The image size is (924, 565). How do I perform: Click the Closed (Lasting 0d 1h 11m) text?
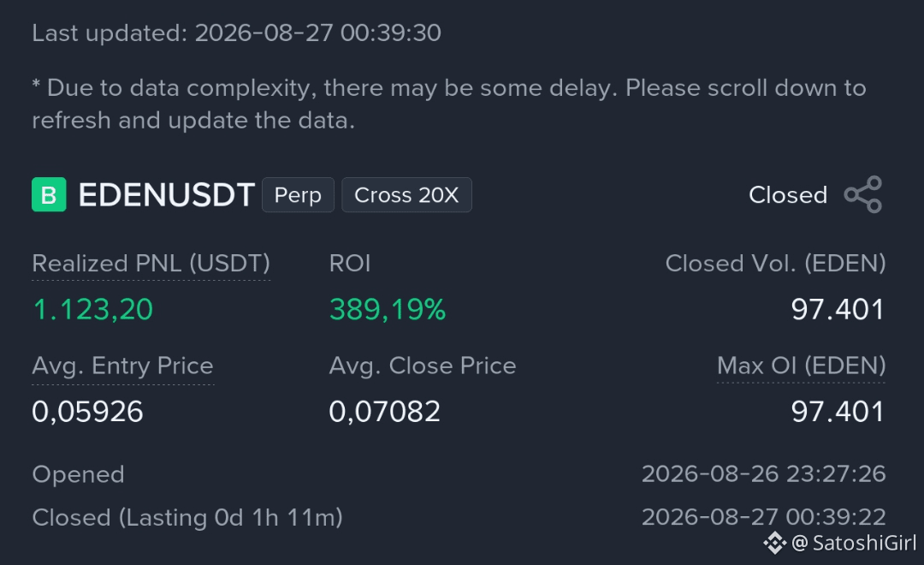click(x=187, y=518)
